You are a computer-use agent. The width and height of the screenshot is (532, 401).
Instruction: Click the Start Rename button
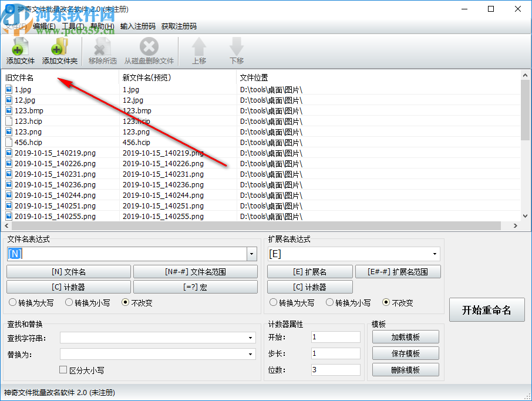click(x=487, y=310)
